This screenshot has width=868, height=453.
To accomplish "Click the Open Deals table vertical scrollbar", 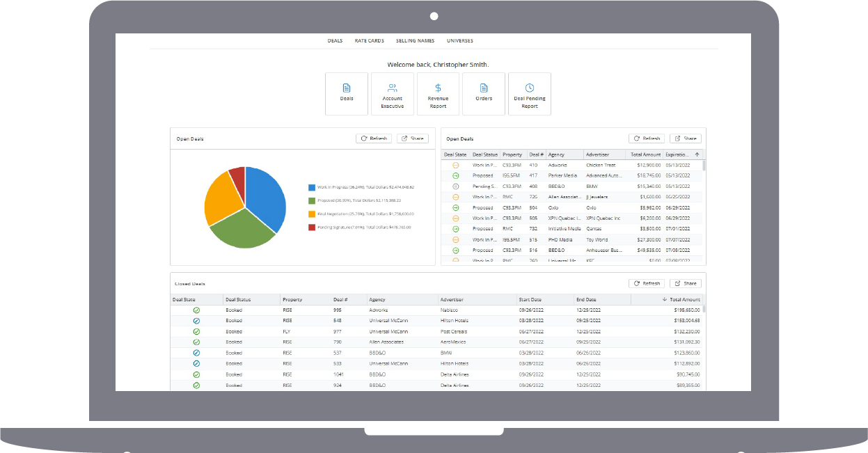I will point(703,209).
